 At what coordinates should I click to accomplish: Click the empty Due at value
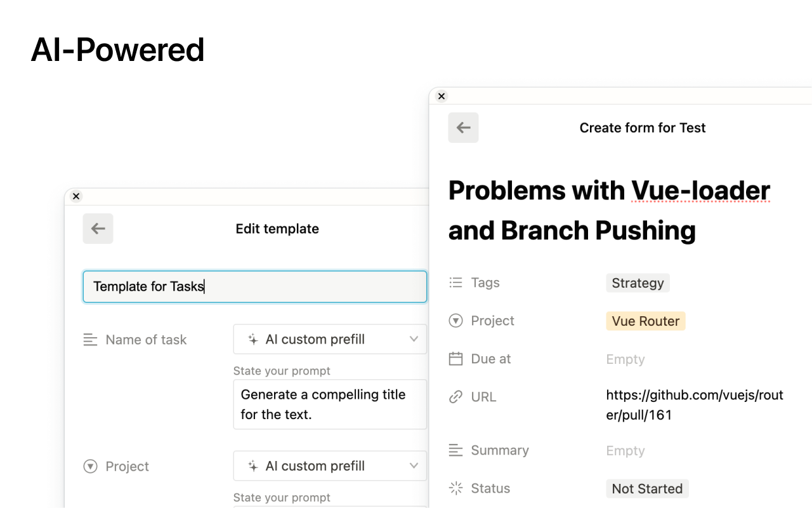coord(625,359)
